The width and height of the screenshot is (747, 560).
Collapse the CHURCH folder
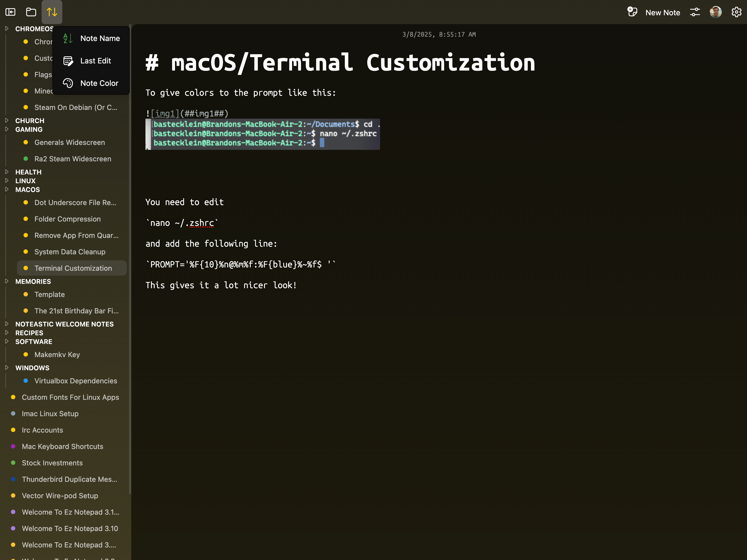click(6, 120)
